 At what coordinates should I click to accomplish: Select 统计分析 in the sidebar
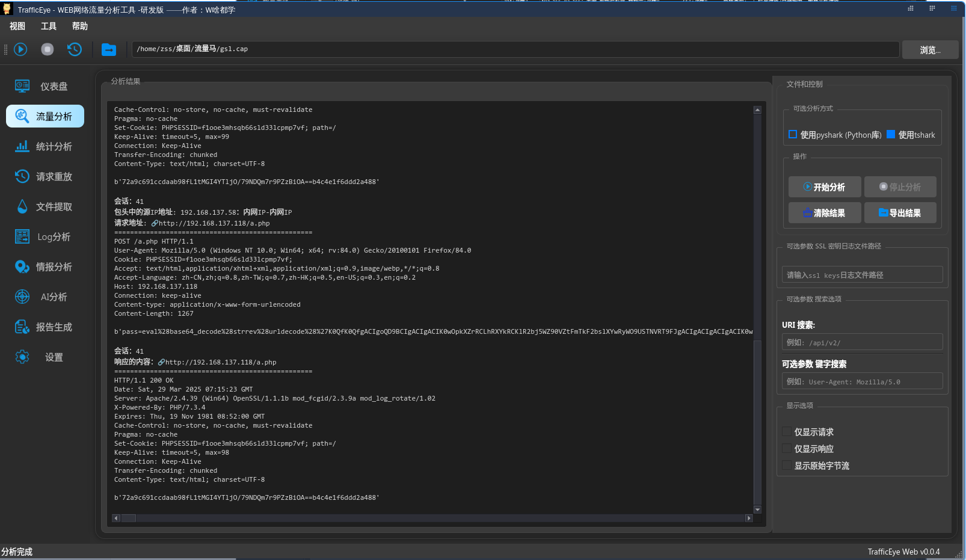coord(45,146)
